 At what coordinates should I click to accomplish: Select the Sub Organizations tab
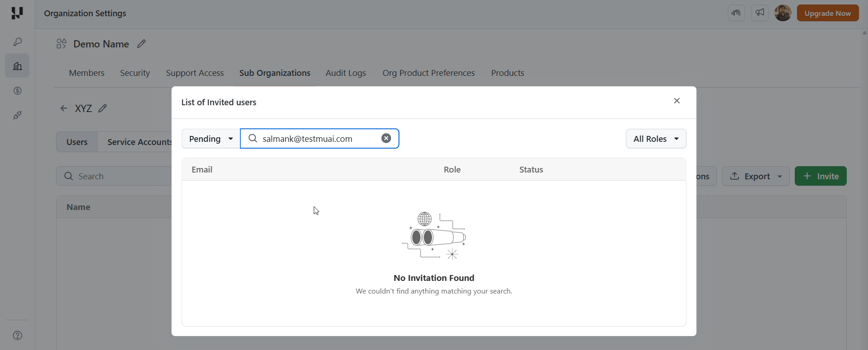coord(275,73)
